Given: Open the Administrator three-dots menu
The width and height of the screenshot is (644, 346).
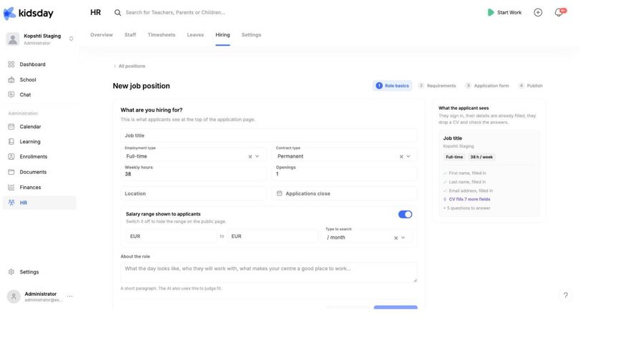Looking at the screenshot, I should pos(70,297).
